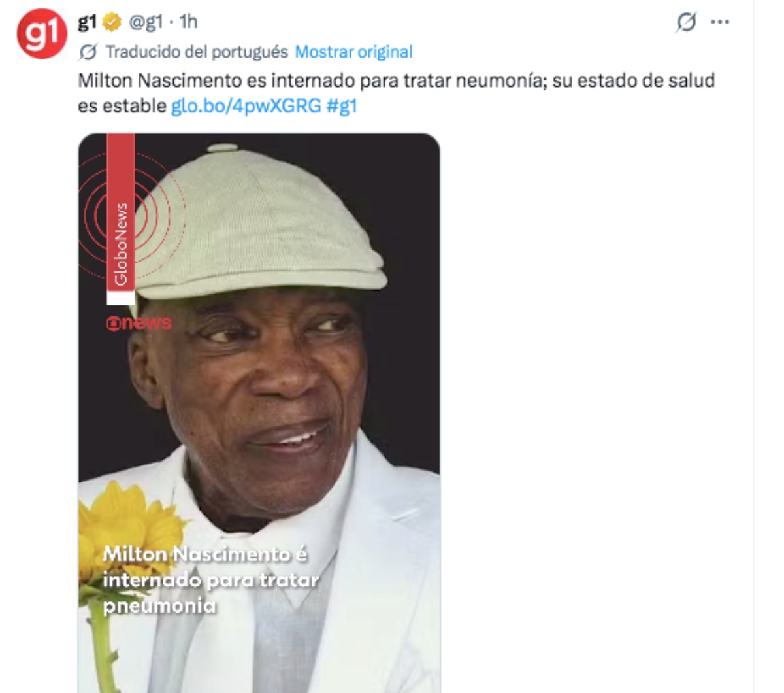Click the translation icon before 'Traducido del portugués'
The width and height of the screenshot is (784, 693).
(x=88, y=52)
